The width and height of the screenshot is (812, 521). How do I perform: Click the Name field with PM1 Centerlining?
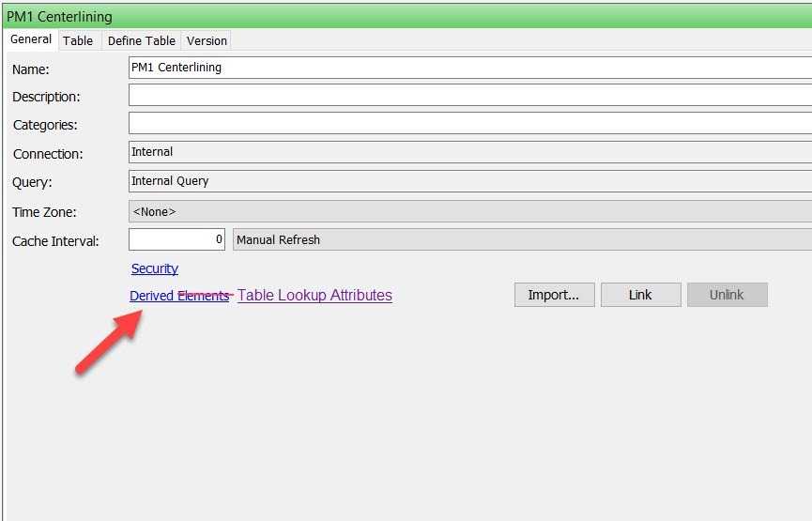[x=469, y=68]
